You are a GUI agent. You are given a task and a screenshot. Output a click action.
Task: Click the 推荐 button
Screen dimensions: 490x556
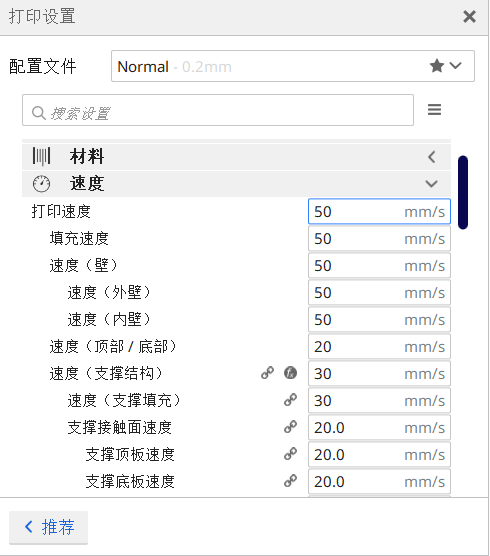point(48,527)
